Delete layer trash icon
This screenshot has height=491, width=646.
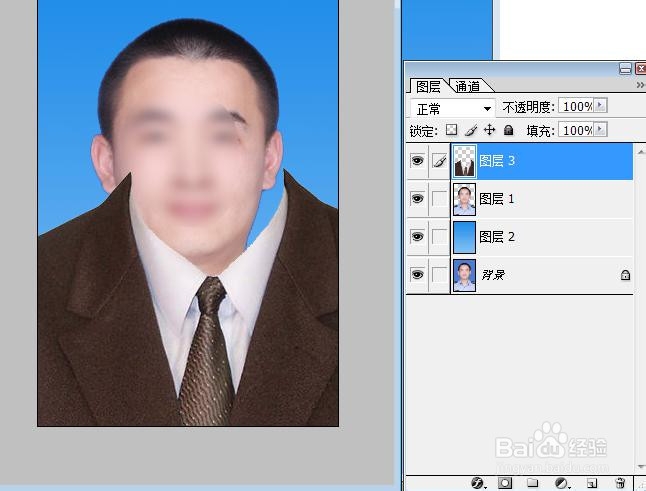pos(620,483)
